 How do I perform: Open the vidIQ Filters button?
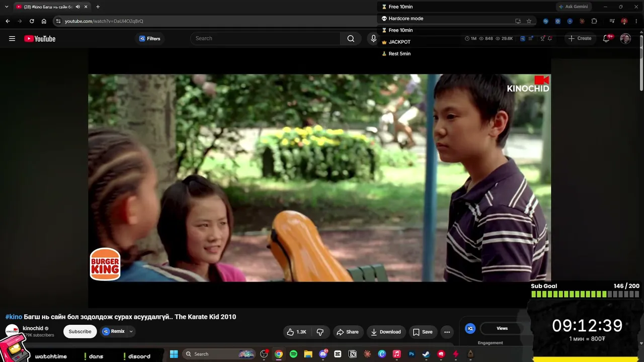click(150, 39)
